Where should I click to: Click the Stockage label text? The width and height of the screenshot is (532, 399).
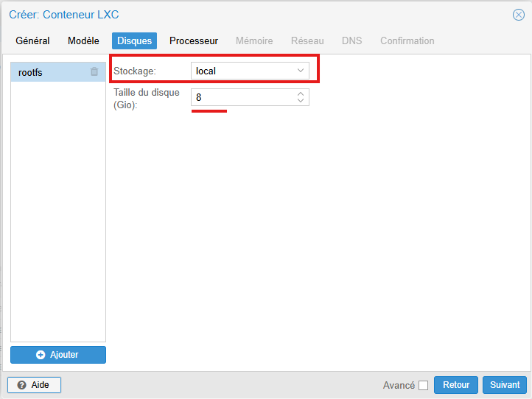pos(135,71)
